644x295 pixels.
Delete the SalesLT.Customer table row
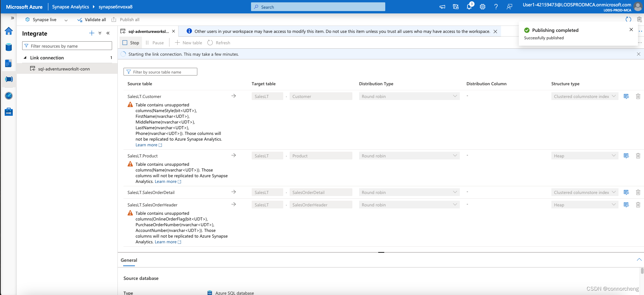[638, 96]
